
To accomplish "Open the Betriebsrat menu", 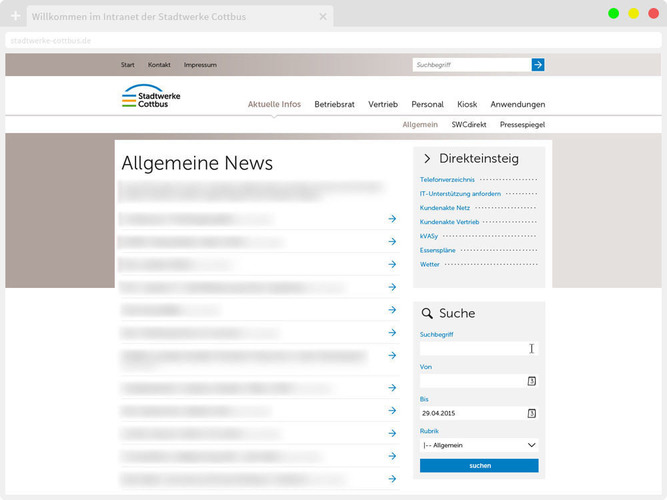I will 334,104.
